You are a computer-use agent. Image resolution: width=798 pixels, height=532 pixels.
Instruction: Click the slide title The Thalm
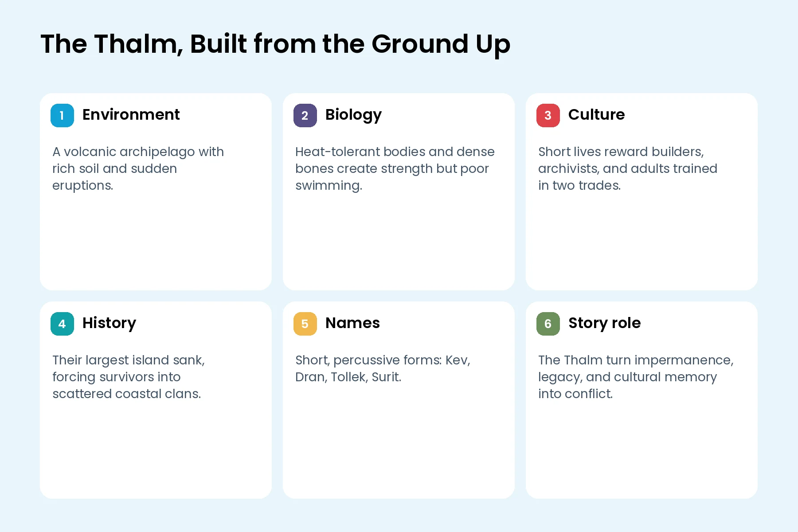[275, 44]
